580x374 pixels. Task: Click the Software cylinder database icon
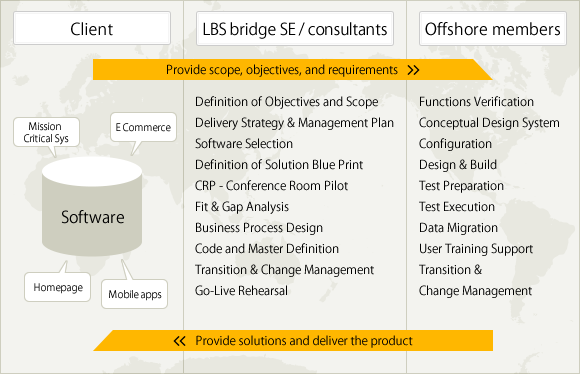pos(92,207)
